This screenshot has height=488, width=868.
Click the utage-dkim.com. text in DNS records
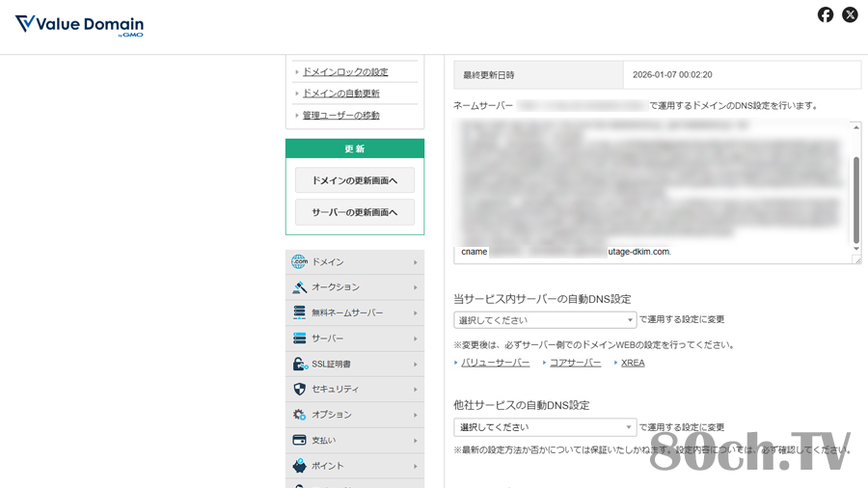(x=639, y=252)
